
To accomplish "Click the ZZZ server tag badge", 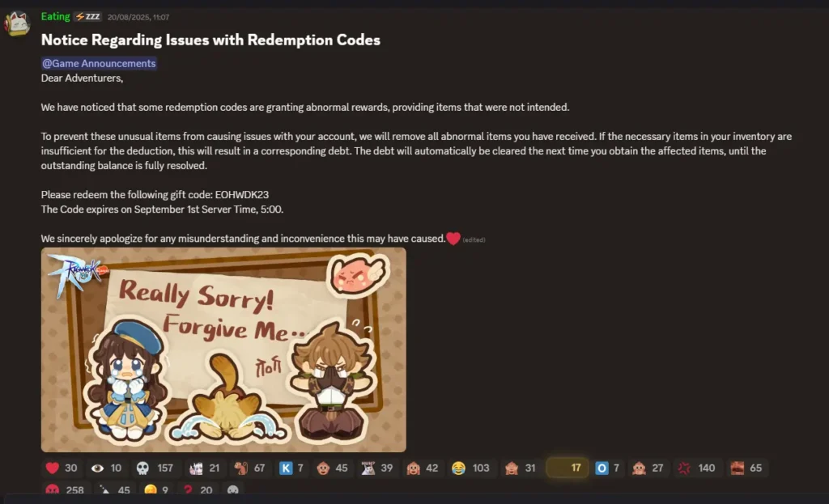I will click(x=87, y=17).
